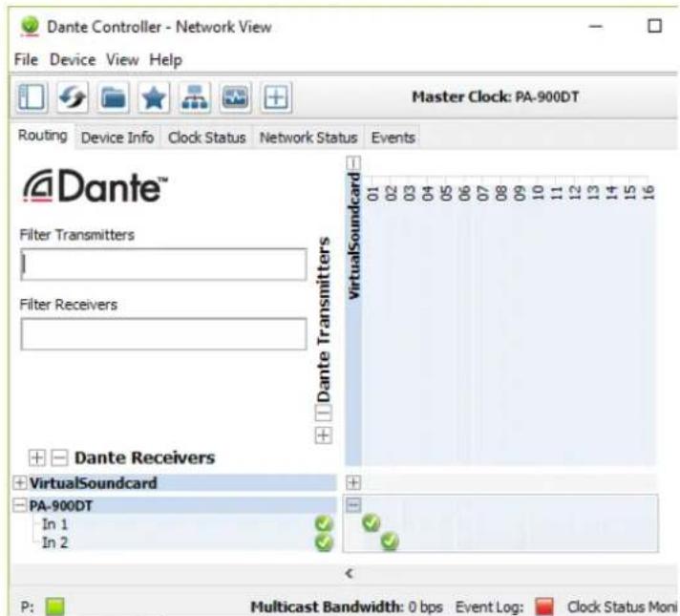Image resolution: width=680 pixels, height=616 pixels.
Task: Open the Device menu
Action: (73, 59)
